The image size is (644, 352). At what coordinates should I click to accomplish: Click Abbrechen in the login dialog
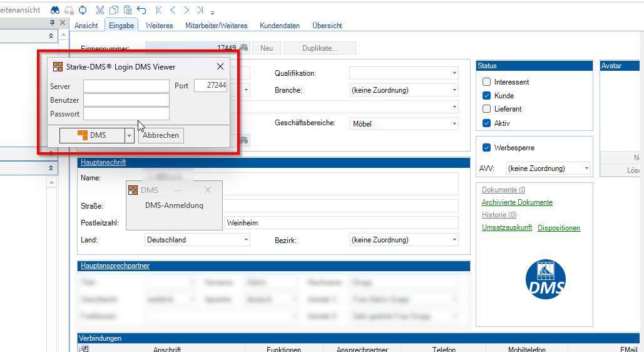pos(161,135)
